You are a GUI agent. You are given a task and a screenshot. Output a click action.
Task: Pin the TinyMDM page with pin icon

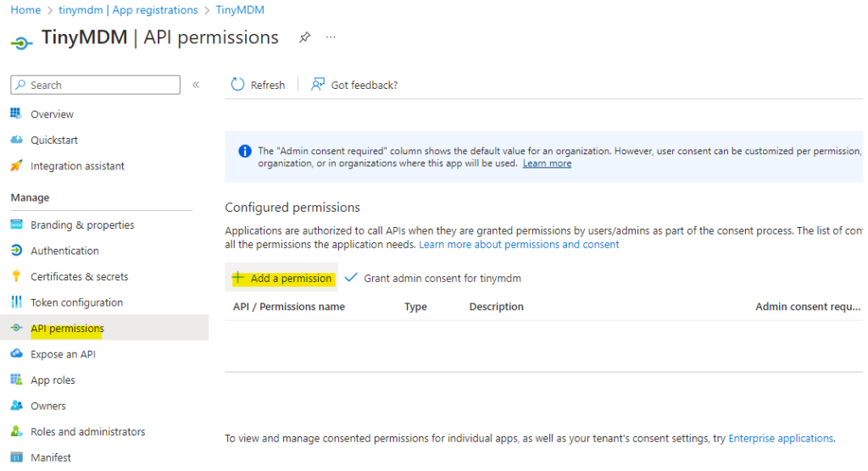coord(304,37)
